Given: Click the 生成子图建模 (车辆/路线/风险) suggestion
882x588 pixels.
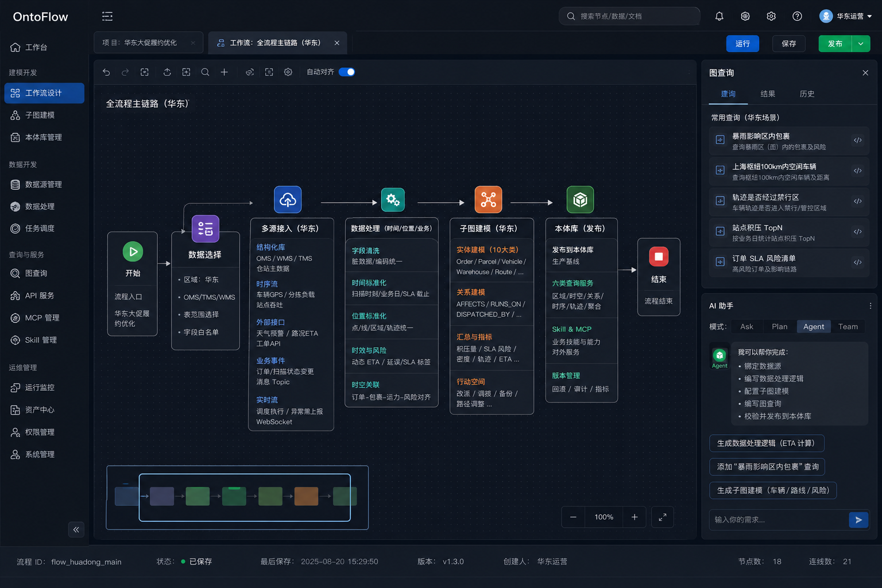Looking at the screenshot, I should pyautogui.click(x=773, y=490).
